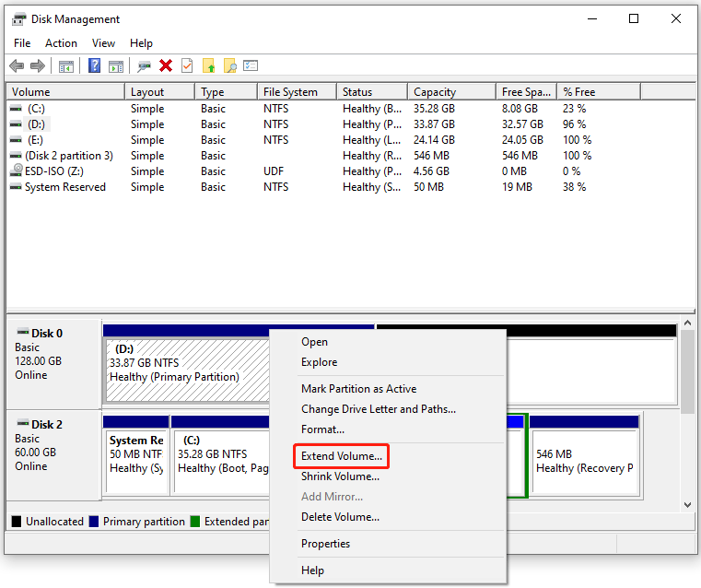Sort by the File System column header

pyautogui.click(x=297, y=91)
